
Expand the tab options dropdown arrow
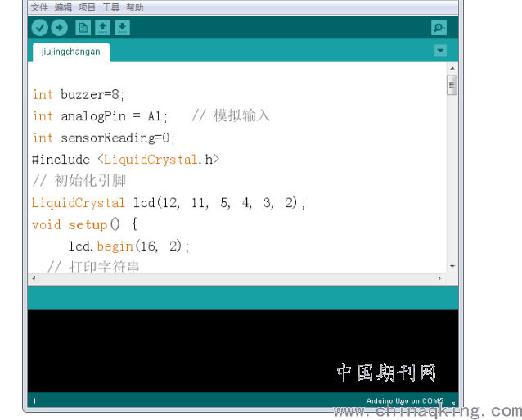(440, 51)
